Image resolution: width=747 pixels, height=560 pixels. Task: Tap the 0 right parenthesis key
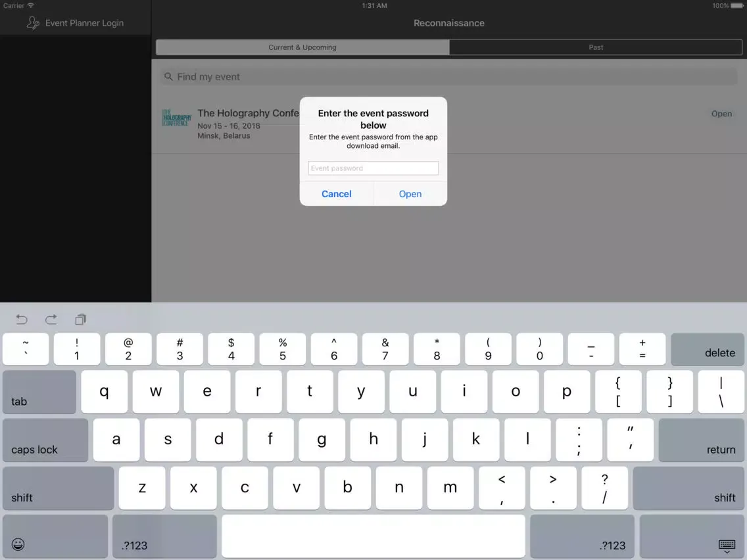540,349
